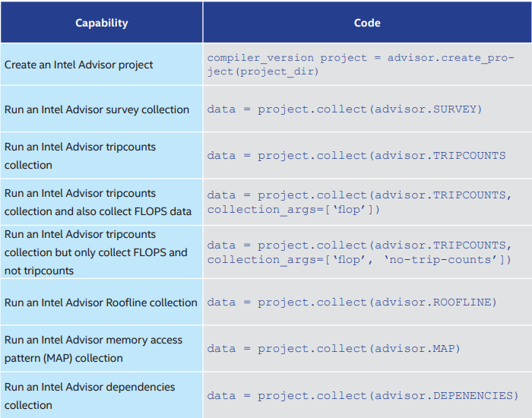Click code containing 'no-trip-counts' argument

click(x=359, y=252)
